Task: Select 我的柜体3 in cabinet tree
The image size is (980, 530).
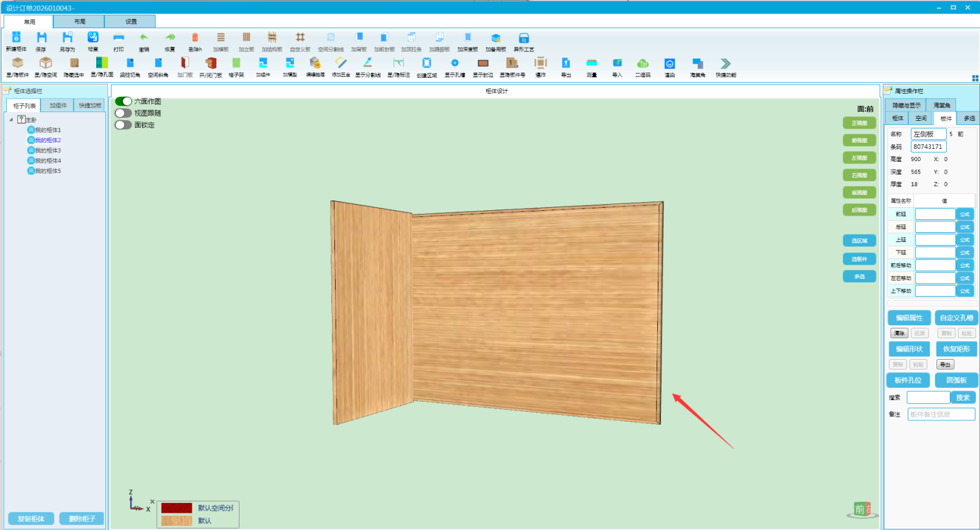Action: point(48,151)
